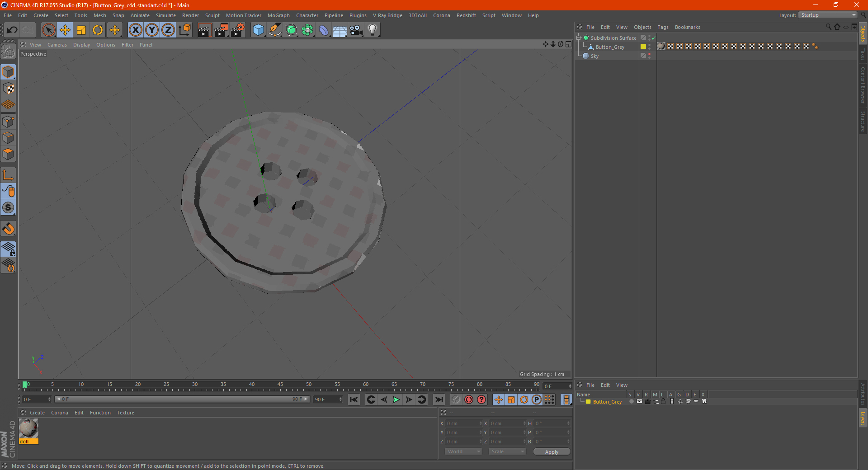Activate the Move tool in top toolbar
The image size is (868, 470).
coord(65,30)
